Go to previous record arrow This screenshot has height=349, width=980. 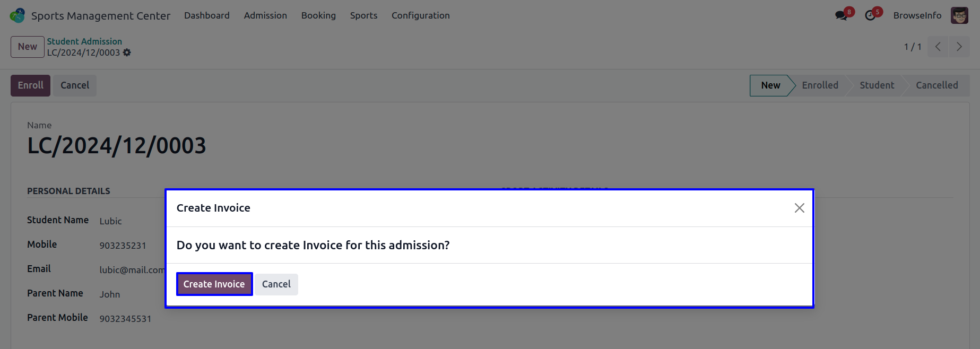coord(938,47)
